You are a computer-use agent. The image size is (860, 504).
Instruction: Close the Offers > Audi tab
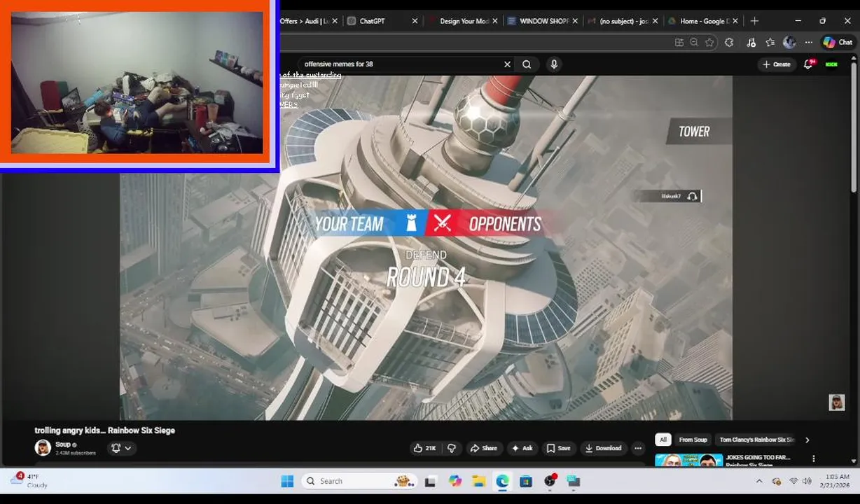[x=334, y=21]
